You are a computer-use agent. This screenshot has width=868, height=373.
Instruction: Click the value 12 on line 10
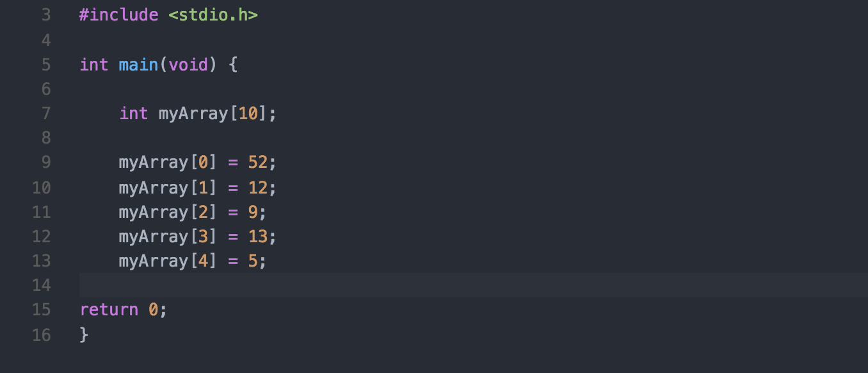[x=257, y=188]
